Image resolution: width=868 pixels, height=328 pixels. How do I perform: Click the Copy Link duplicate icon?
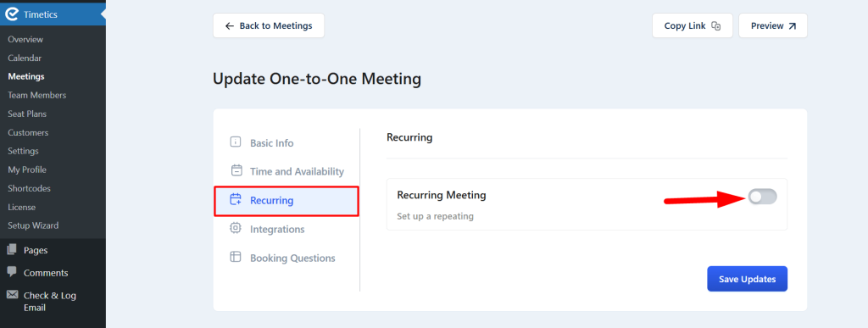coord(715,26)
